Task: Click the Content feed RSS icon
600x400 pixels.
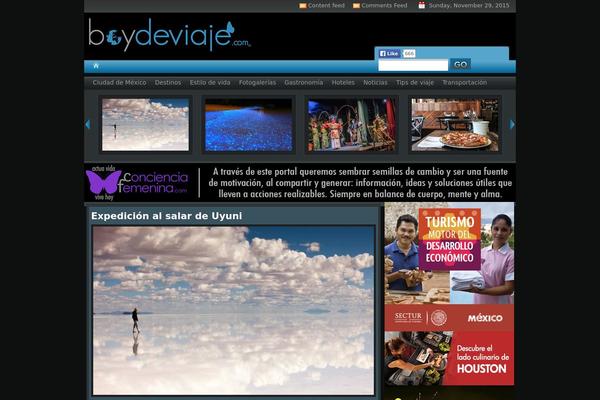Action: (x=303, y=6)
